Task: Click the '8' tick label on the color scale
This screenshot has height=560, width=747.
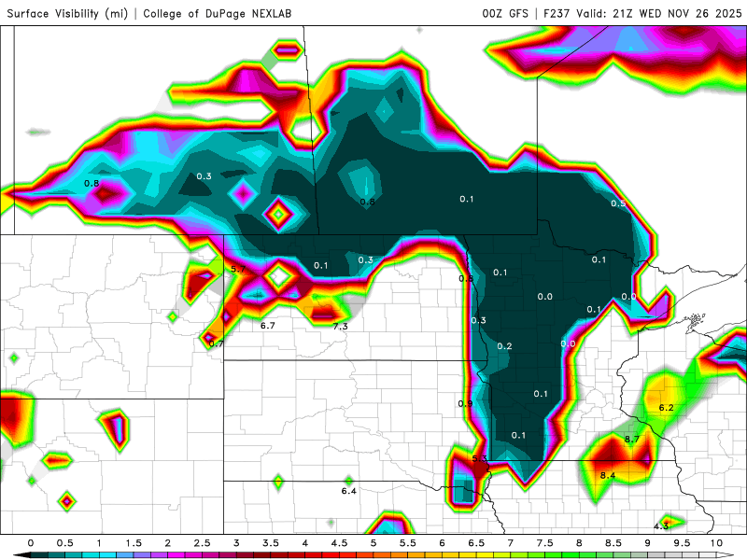Action: click(579, 543)
